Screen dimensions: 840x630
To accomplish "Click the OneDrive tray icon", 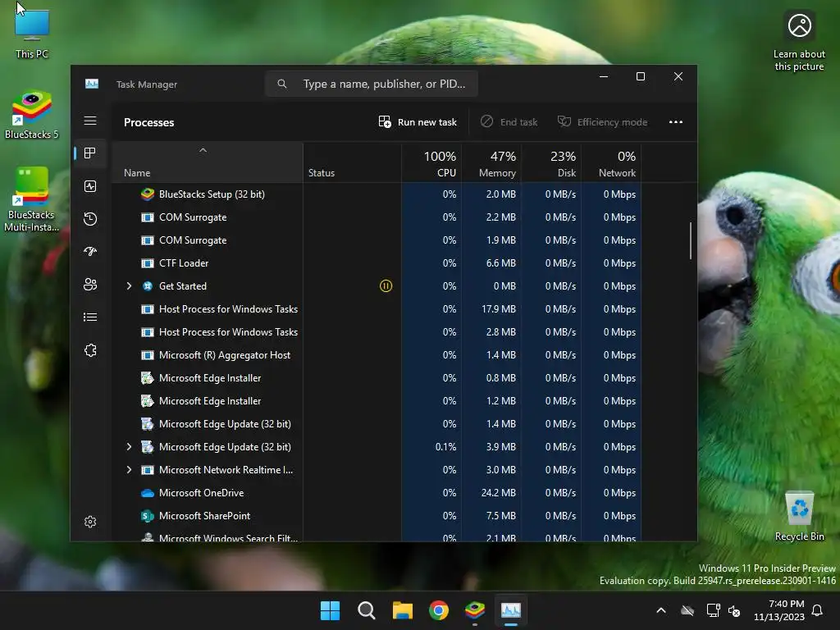I will pyautogui.click(x=687, y=610).
